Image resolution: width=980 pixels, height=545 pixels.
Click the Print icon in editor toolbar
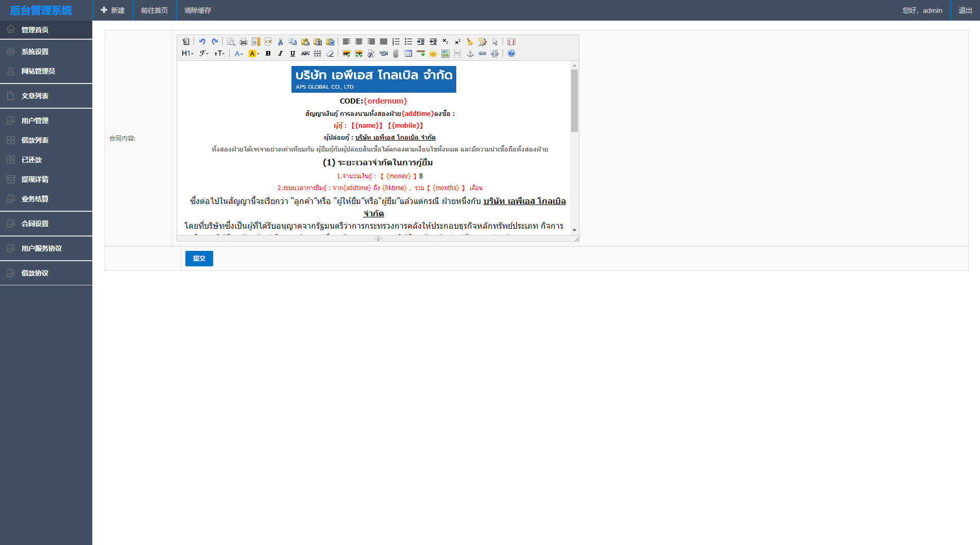pyautogui.click(x=244, y=42)
